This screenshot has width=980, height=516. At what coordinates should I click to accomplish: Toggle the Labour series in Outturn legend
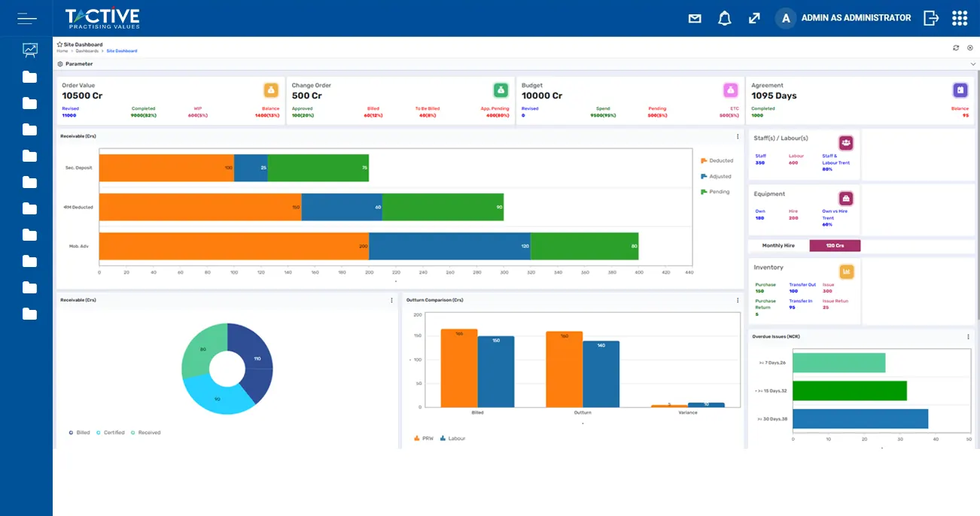[x=453, y=438]
